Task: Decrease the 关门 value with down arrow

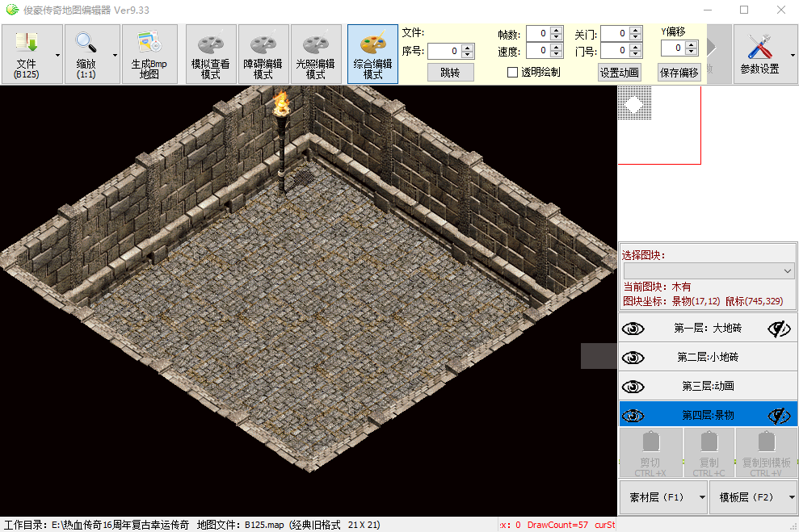Action: pos(636,37)
